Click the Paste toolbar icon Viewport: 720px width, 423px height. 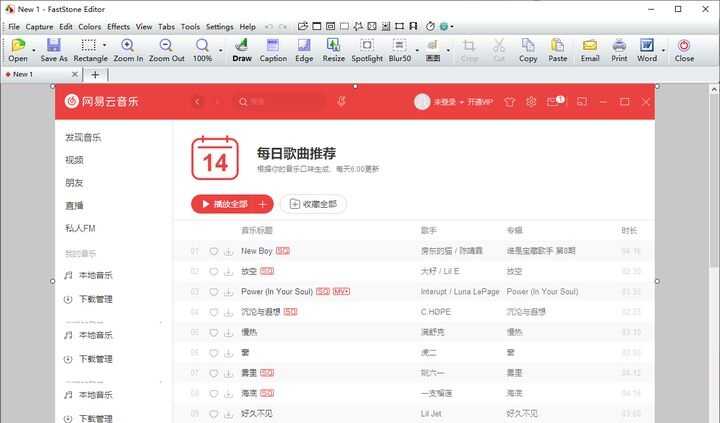point(557,45)
